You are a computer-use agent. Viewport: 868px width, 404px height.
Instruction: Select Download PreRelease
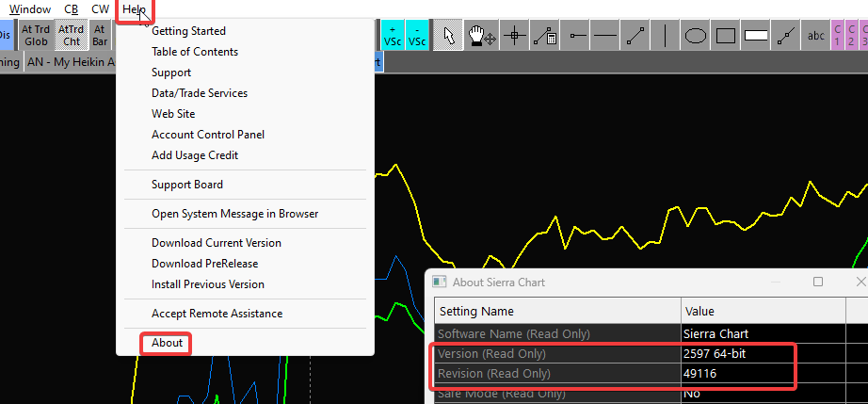[205, 264]
